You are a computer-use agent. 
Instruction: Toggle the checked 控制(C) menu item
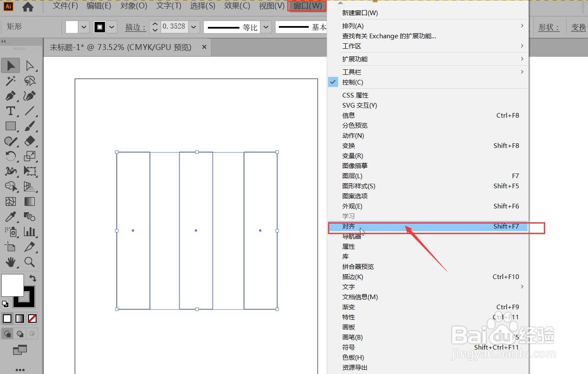[x=428, y=82]
